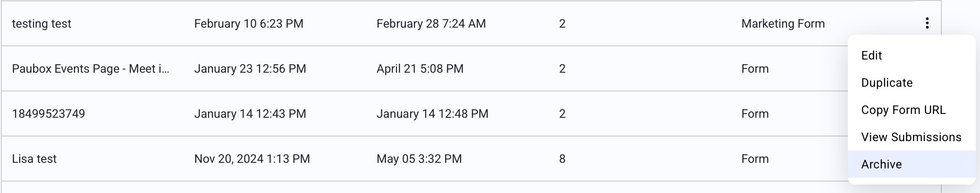Click the Form type cell in Lisa test row

point(755,159)
